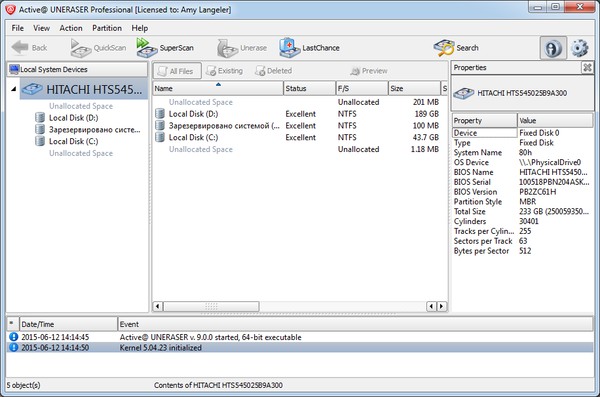Viewport: 600px width, 397px height.
Task: Open the File menu
Action: pos(18,28)
